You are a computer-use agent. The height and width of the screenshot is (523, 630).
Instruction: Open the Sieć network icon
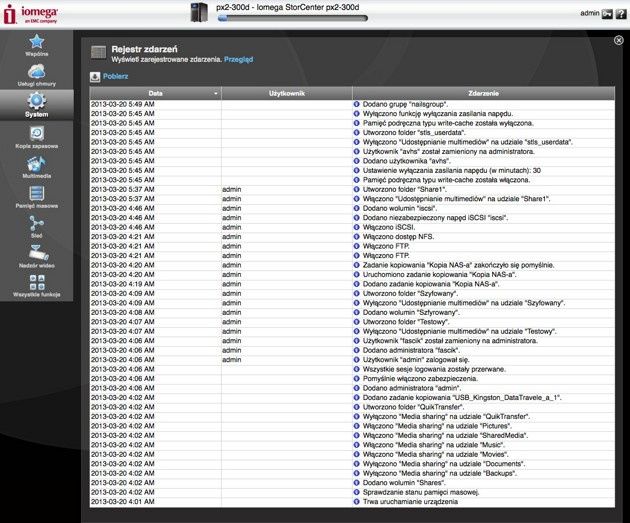37,223
